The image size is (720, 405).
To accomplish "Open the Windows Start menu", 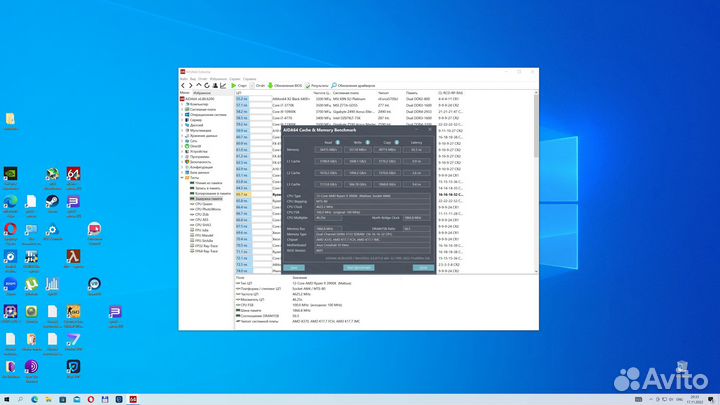I will pos(6,399).
